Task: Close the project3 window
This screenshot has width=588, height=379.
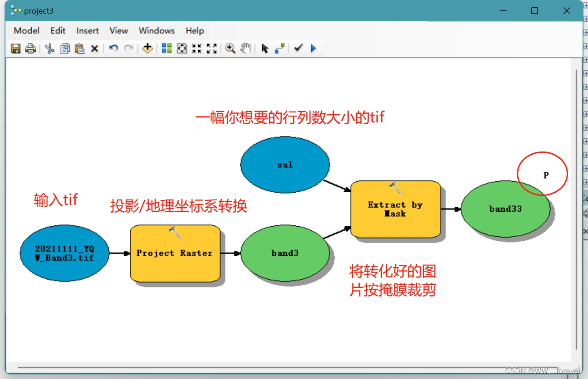Action: pyautogui.click(x=567, y=11)
